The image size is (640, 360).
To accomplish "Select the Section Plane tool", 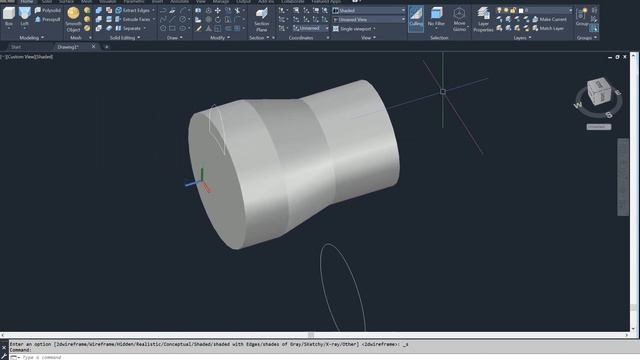I will [262, 19].
